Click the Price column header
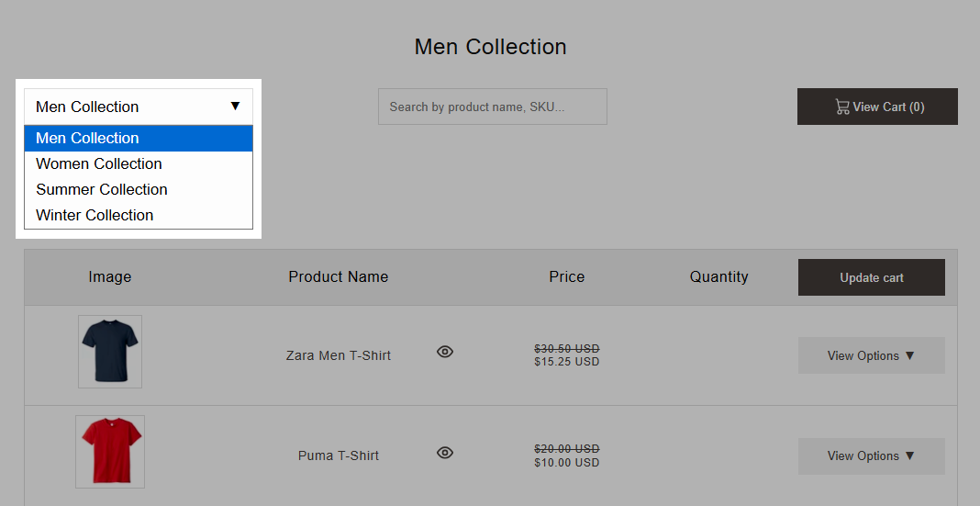 (567, 276)
